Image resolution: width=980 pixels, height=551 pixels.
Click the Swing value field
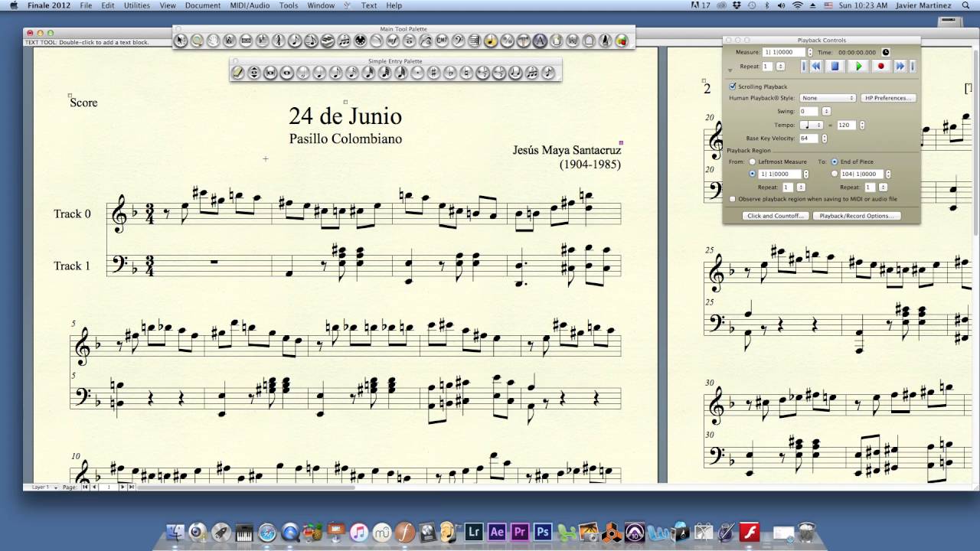click(x=808, y=111)
